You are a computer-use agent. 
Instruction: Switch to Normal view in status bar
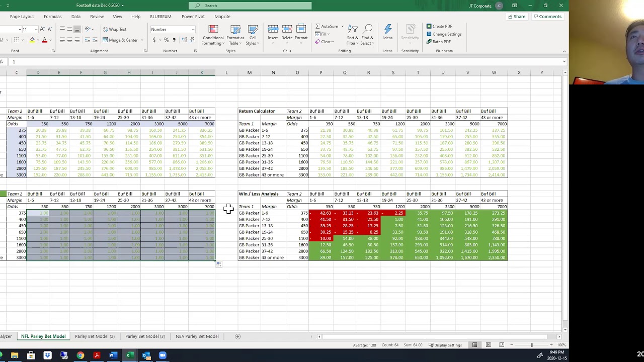pyautogui.click(x=474, y=345)
